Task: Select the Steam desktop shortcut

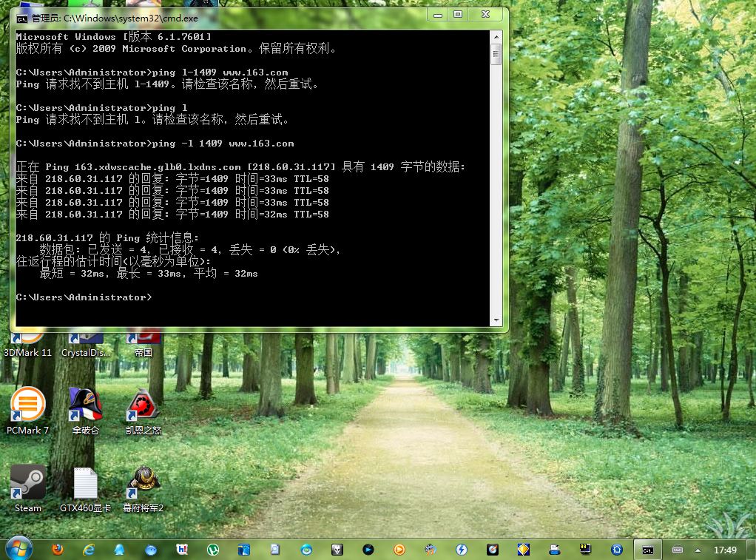Action: [x=27, y=489]
